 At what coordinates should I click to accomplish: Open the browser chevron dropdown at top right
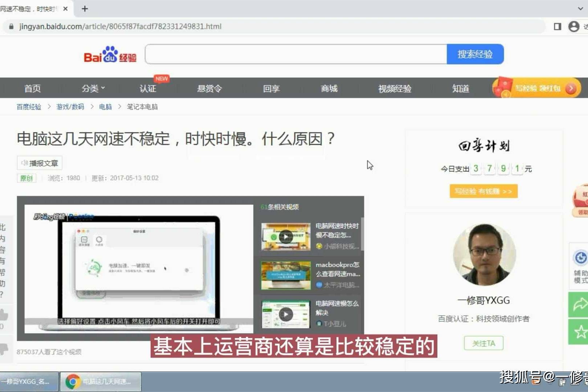pyautogui.click(x=580, y=8)
